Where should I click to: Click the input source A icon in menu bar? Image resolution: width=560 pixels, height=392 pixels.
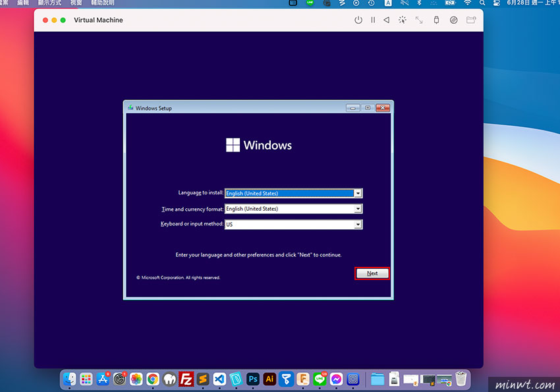tap(388, 3)
